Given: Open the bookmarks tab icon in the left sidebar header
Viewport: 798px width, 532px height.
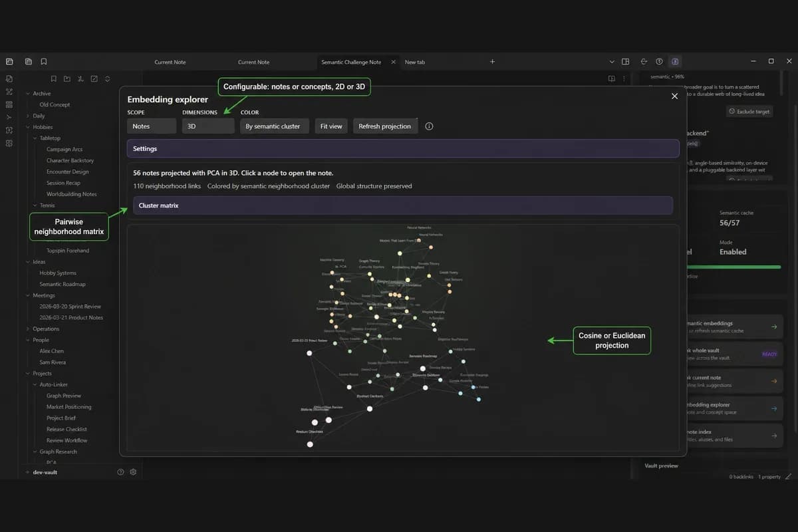Looking at the screenshot, I should (x=43, y=62).
